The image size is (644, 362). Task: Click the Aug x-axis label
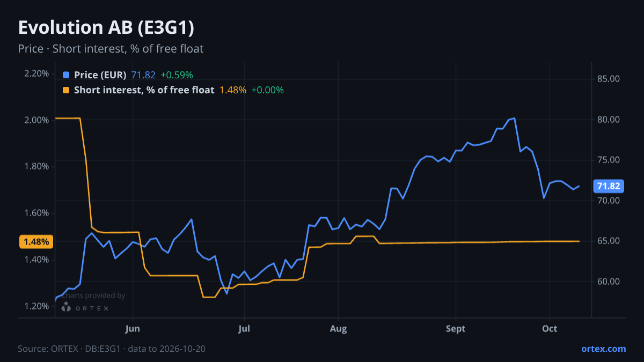coord(338,329)
